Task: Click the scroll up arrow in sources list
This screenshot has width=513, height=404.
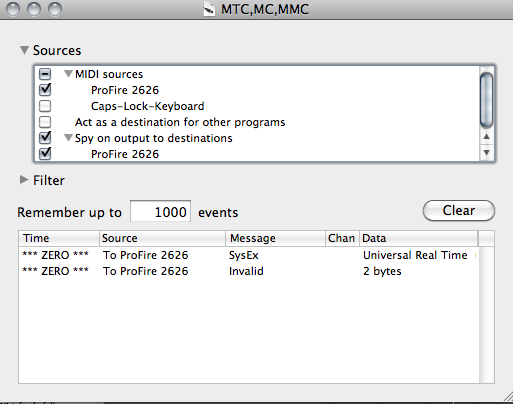Action: tap(486, 136)
